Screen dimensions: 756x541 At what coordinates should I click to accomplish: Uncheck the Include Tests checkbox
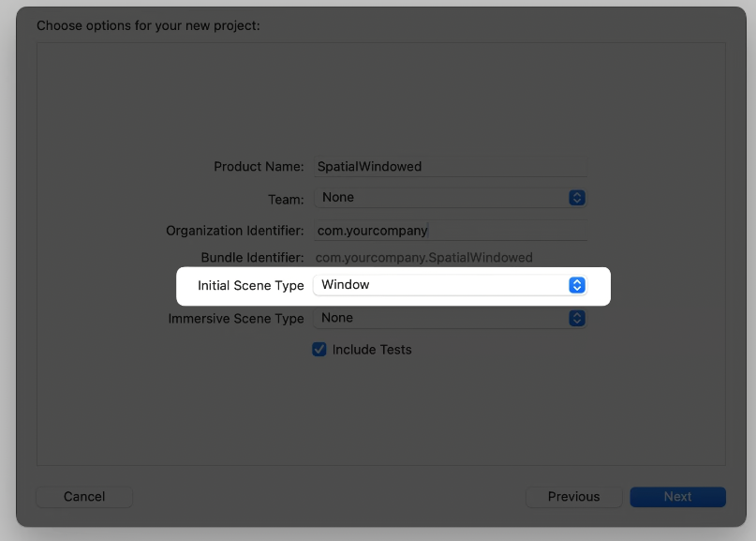coord(319,350)
